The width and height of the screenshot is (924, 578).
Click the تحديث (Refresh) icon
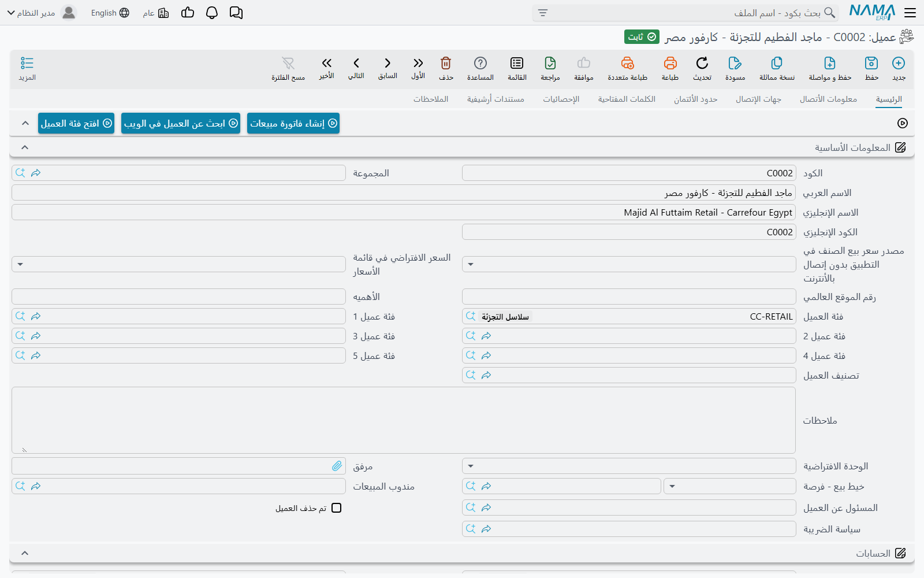[x=702, y=63]
